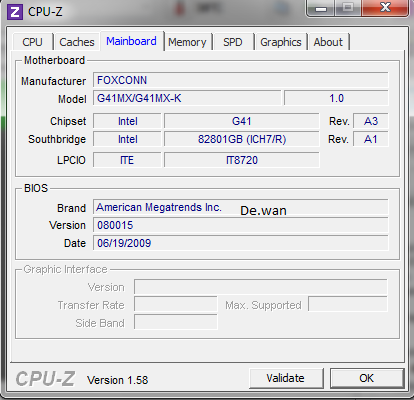The height and width of the screenshot is (400, 414).
Task: Click the southbridge vendor Intel field
Action: tap(127, 139)
